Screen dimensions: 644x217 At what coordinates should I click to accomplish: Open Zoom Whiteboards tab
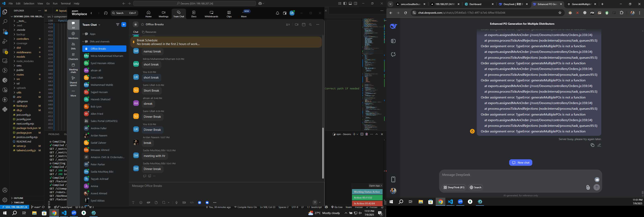pyautogui.click(x=211, y=14)
